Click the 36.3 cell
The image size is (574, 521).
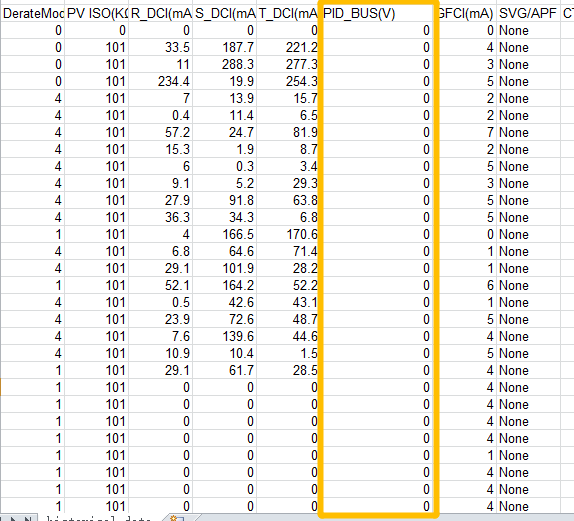click(x=161, y=217)
